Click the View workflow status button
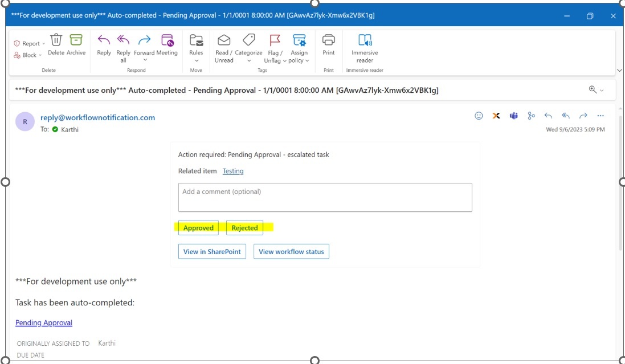Screen dimensions: 625x364 [291, 251]
